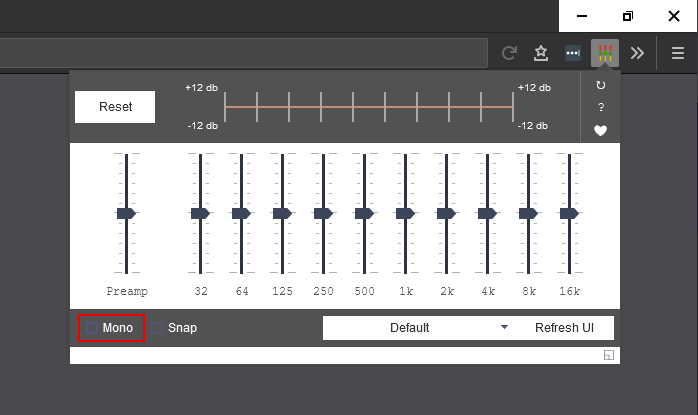Click the Reset button

115,107
